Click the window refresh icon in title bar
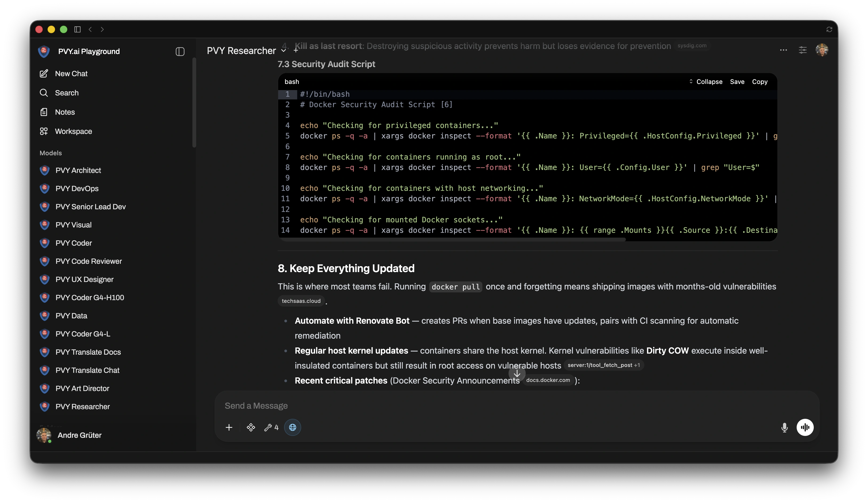868x503 pixels. point(830,29)
